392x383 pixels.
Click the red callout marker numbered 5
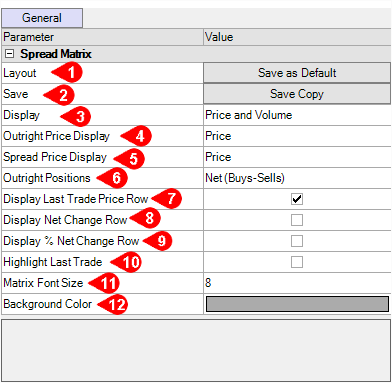tap(129, 159)
